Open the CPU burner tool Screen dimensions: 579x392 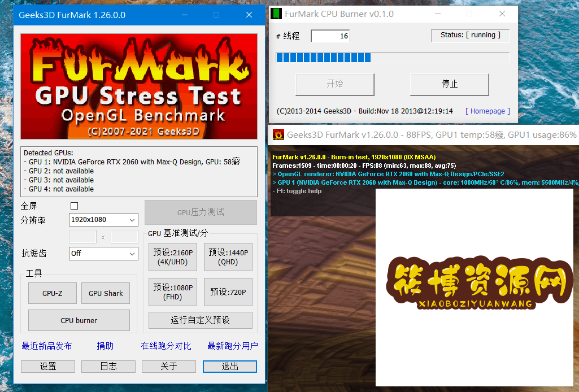(x=79, y=320)
